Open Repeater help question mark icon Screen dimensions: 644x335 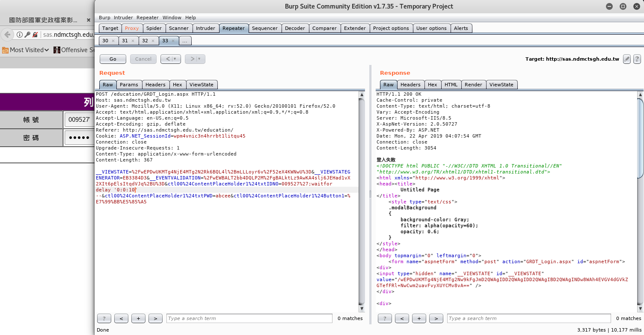637,59
